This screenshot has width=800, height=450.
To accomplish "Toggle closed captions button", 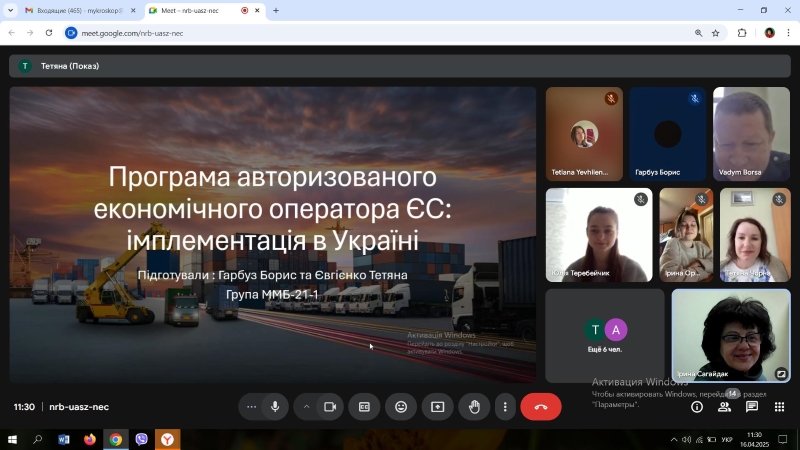I will [x=364, y=407].
